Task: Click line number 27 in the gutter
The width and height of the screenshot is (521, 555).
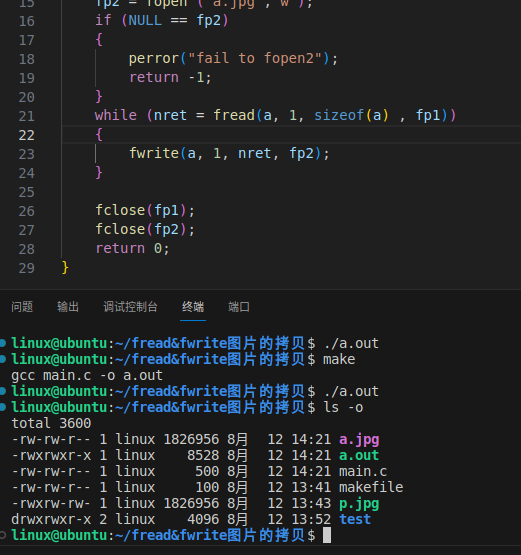Action: point(27,230)
